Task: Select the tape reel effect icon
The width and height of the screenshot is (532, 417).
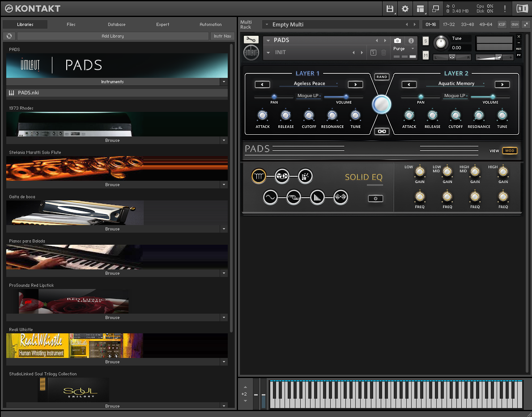Action: 282,176
